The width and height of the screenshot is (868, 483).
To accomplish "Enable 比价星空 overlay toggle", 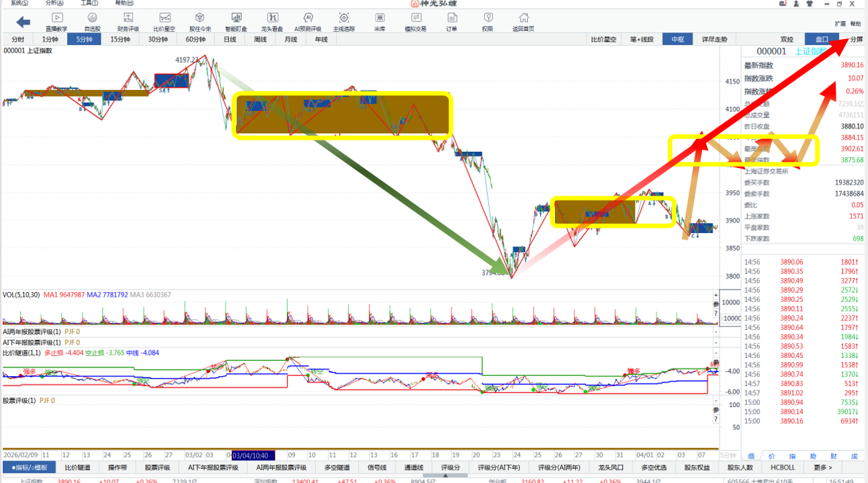I will pos(603,40).
